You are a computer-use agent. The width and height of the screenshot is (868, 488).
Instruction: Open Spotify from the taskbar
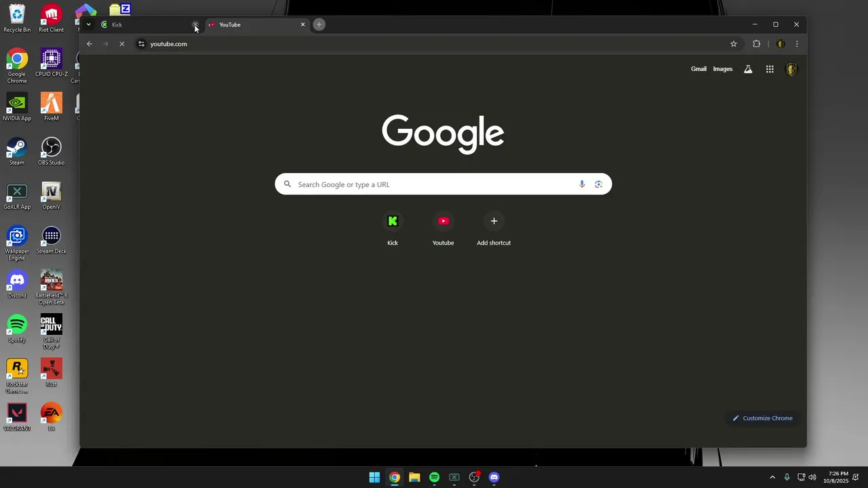pos(434,477)
